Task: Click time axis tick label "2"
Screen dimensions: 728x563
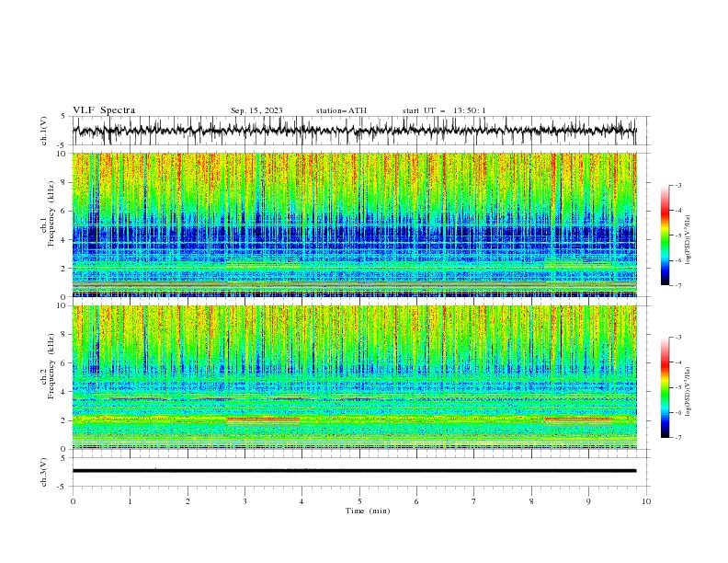Action: [188, 501]
